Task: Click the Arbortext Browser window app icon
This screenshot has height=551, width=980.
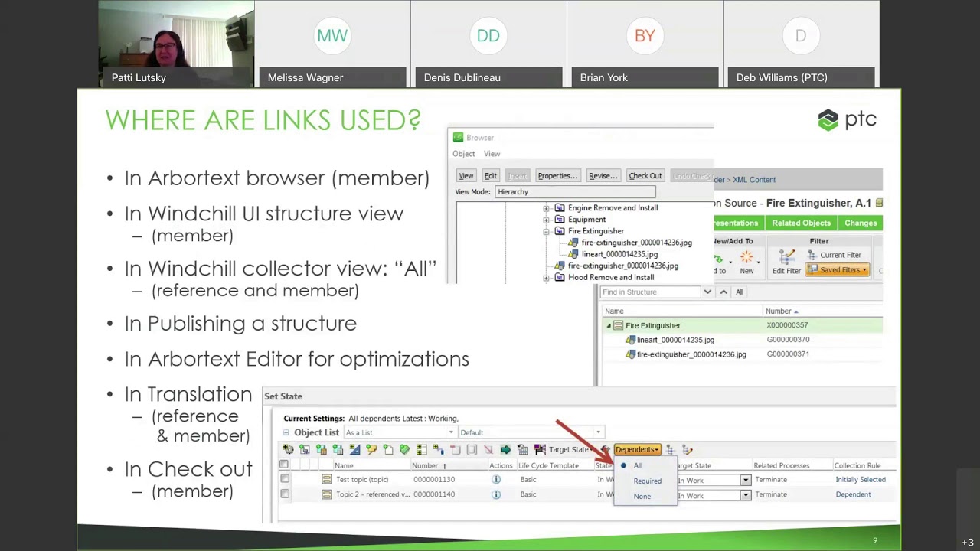Action: pos(458,138)
